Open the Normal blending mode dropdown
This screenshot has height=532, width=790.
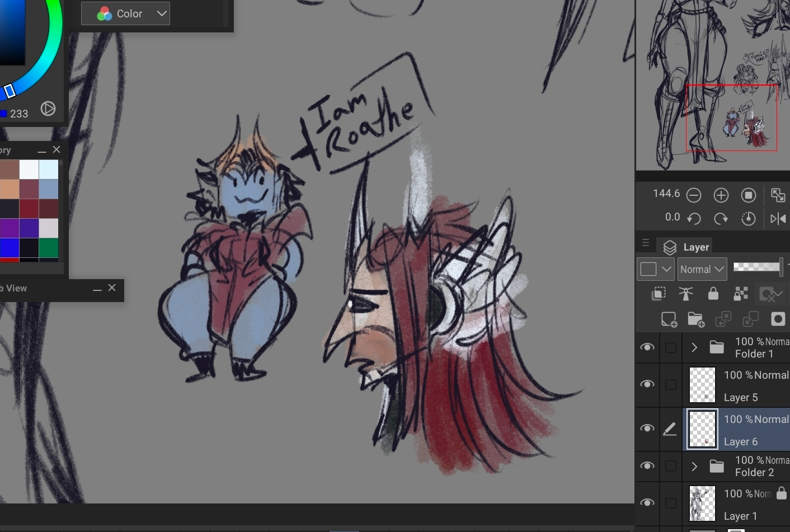702,269
